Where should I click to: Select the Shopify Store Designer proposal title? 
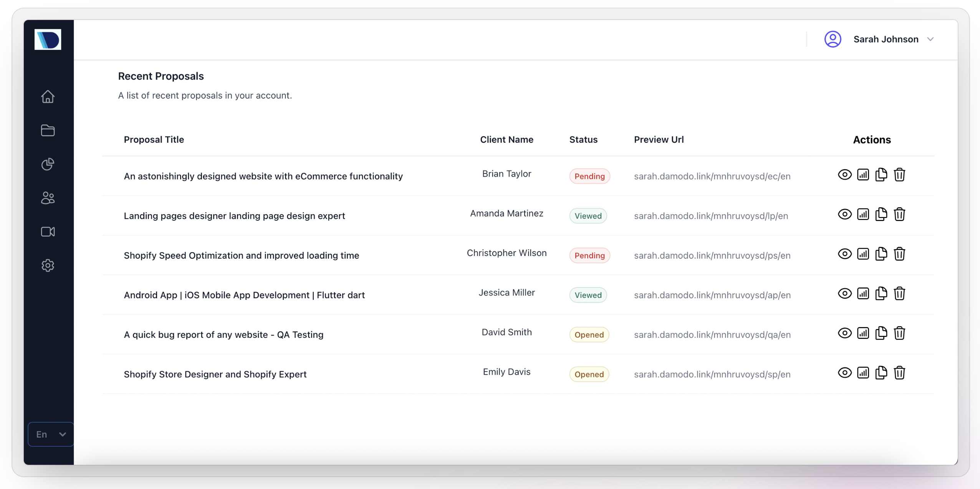point(215,374)
